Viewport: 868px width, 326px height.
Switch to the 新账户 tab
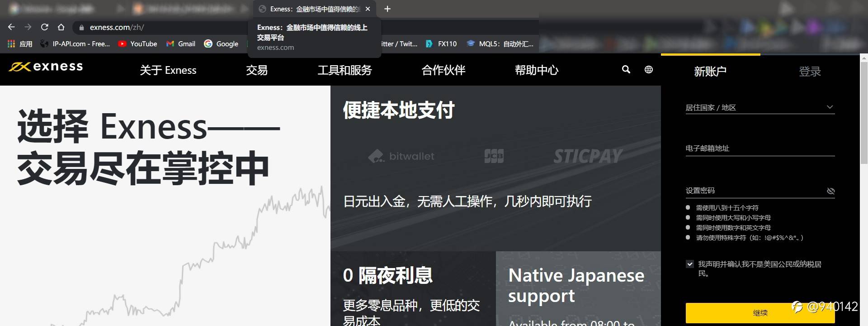click(x=710, y=71)
